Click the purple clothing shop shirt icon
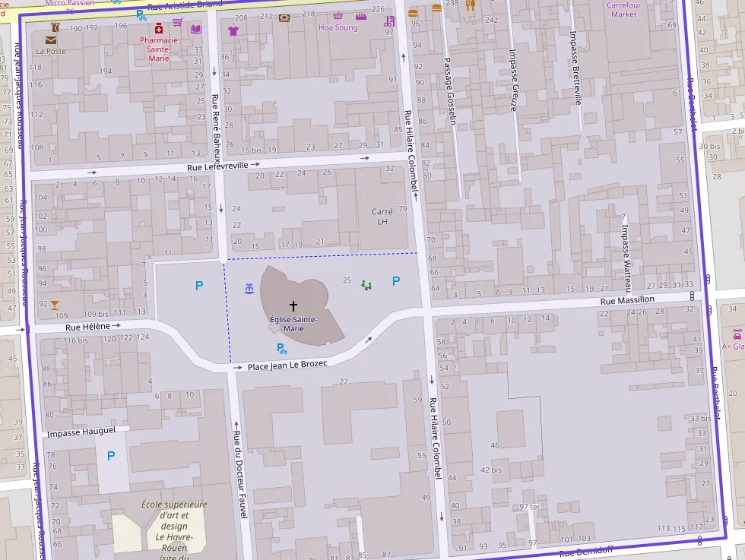745x560 pixels. coord(233,30)
